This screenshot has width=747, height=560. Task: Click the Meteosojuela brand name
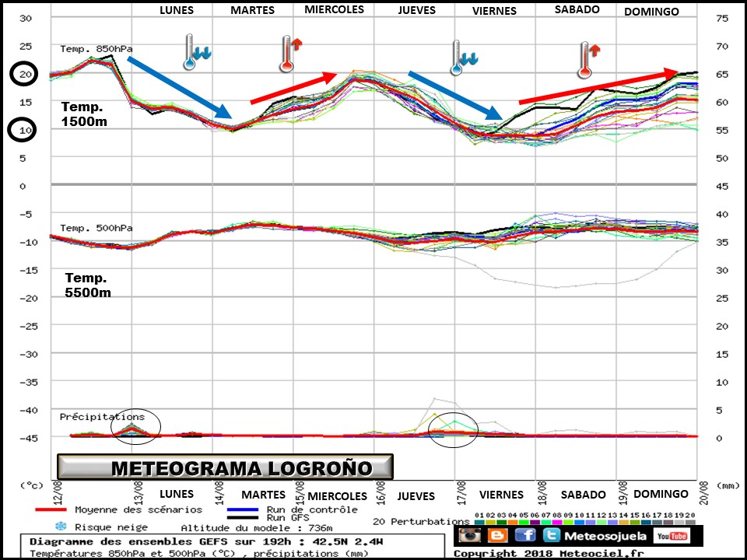[605, 536]
